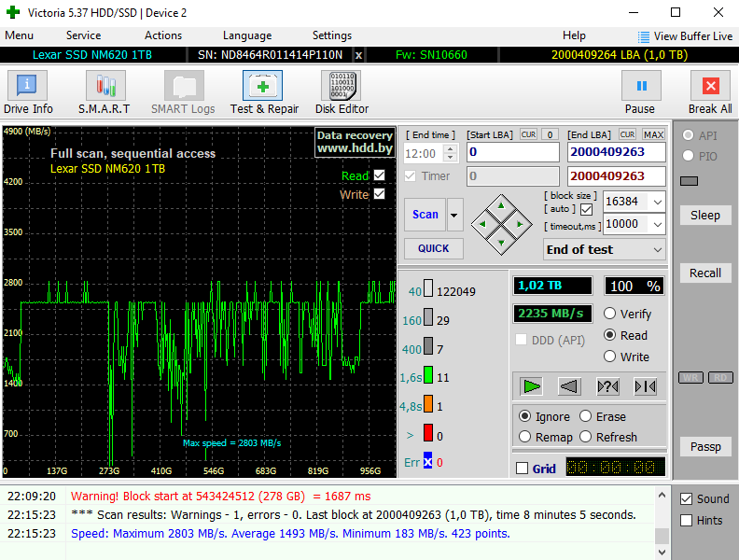
Task: Expand the timeout 10000 dropdown
Action: point(658,224)
